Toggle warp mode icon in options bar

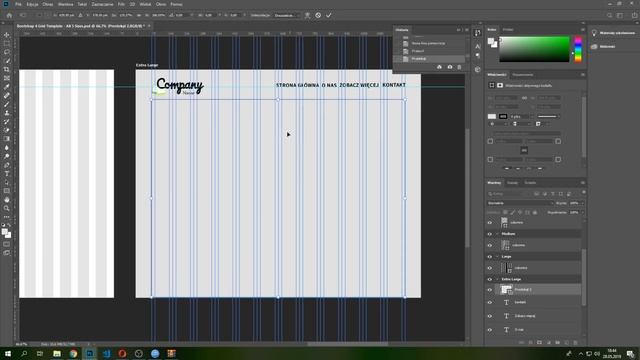[x=307, y=15]
